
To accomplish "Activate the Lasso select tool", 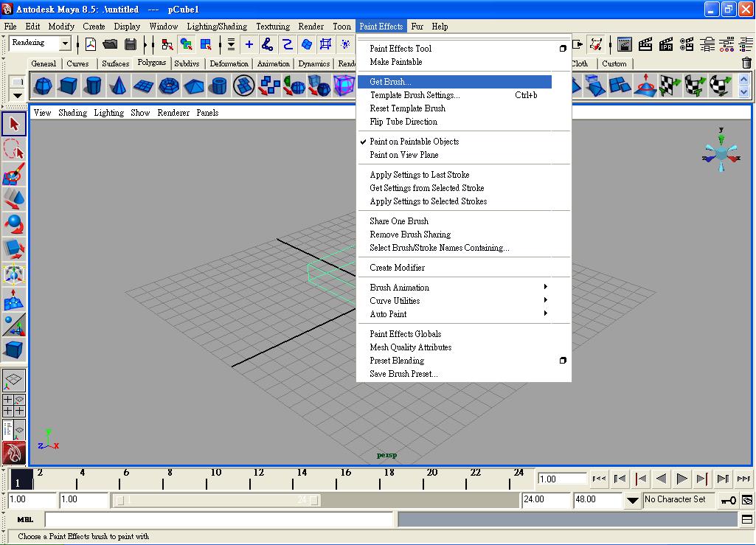I will (14, 149).
